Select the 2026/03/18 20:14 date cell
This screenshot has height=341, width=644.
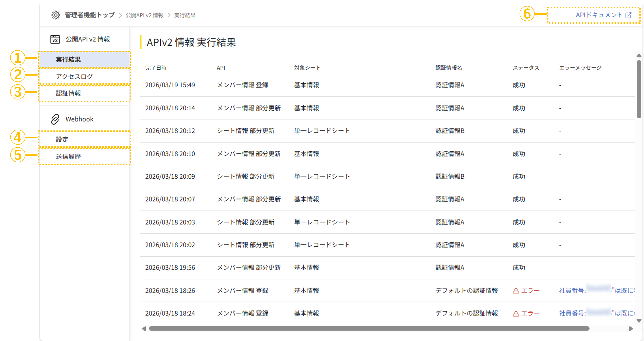tap(170, 108)
